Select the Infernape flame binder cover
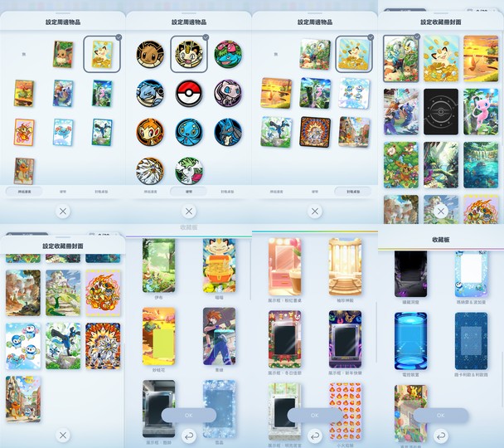Viewport: 504px width, 448px height. tap(103, 293)
